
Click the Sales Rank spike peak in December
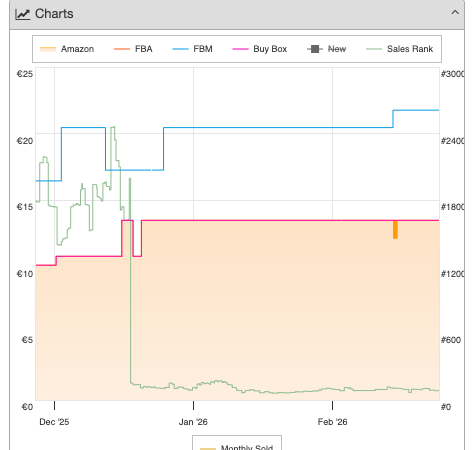point(113,128)
